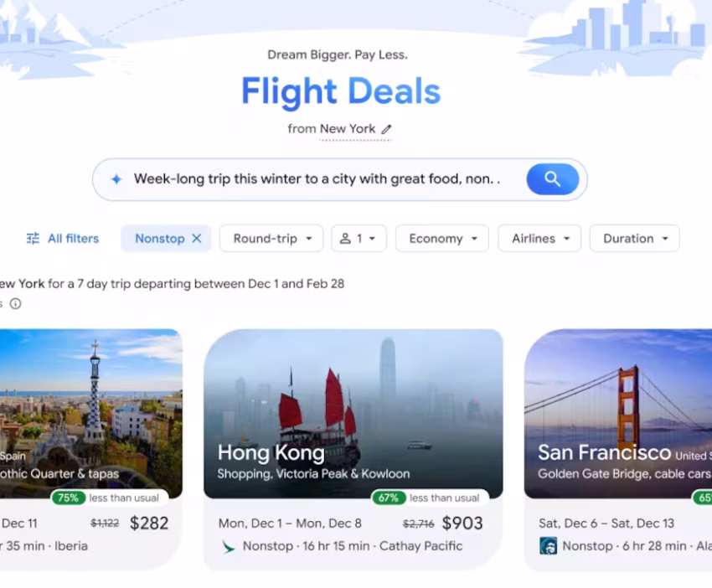Click the pencil icon beside New York
Viewport: 712px width, 588px height.
386,129
